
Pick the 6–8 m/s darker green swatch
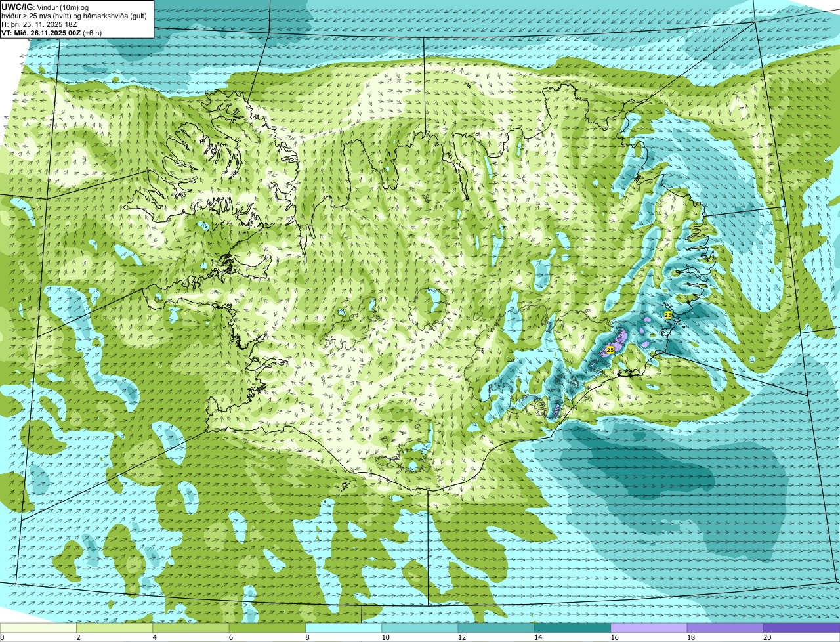click(267, 628)
